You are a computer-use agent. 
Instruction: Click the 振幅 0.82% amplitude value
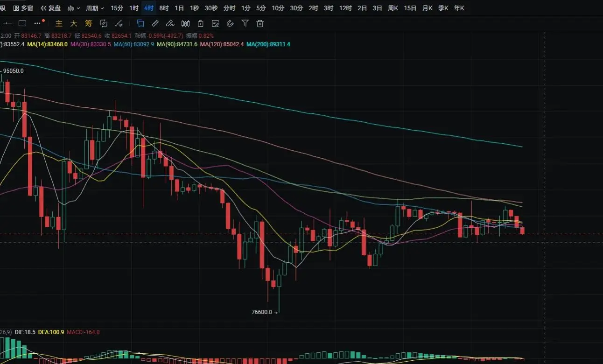[x=200, y=36]
